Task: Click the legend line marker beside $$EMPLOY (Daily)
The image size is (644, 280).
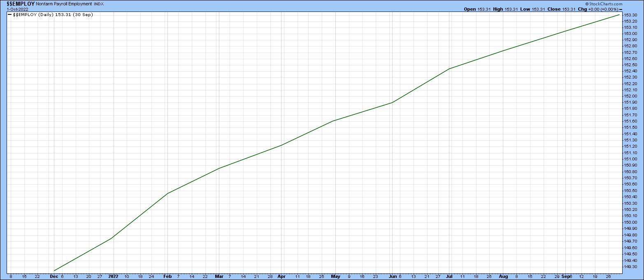Action: point(10,15)
